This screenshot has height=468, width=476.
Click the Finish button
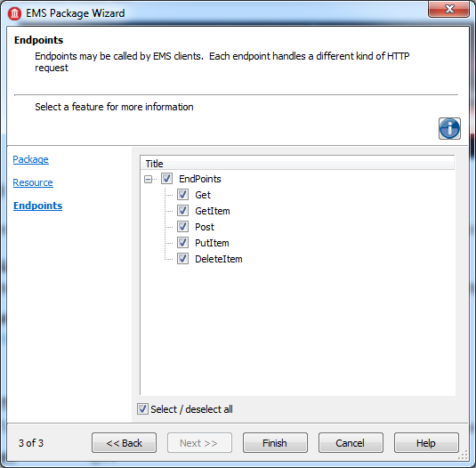[x=275, y=443]
